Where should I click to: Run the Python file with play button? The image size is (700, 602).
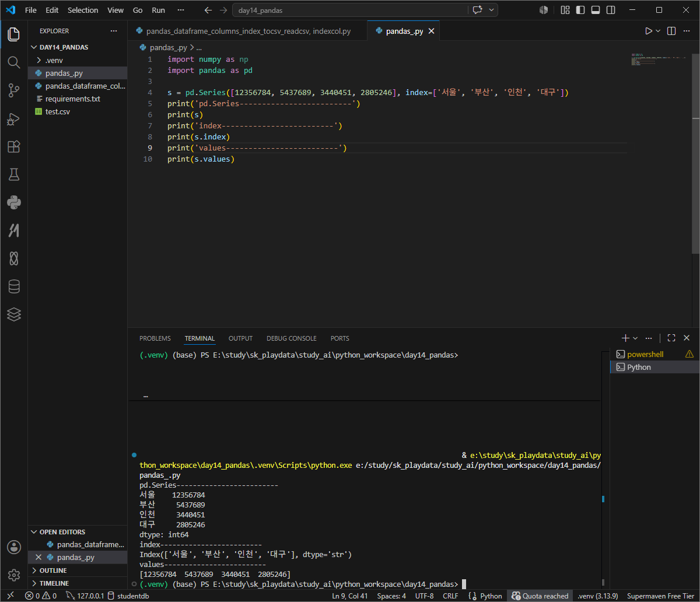tap(649, 31)
